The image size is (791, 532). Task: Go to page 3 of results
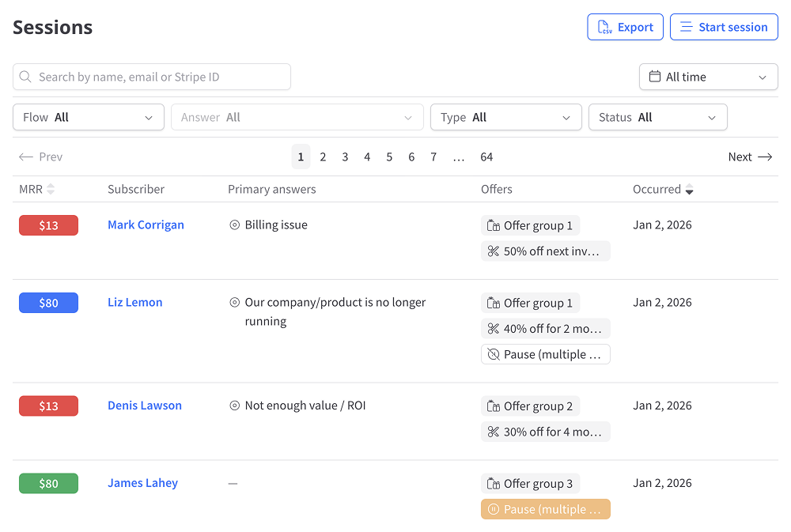(345, 157)
